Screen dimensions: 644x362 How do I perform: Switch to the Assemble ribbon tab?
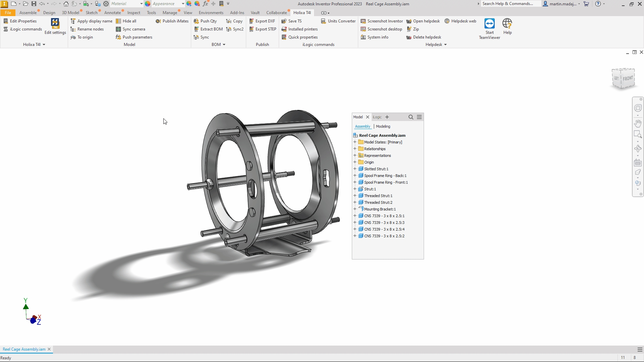pyautogui.click(x=28, y=13)
